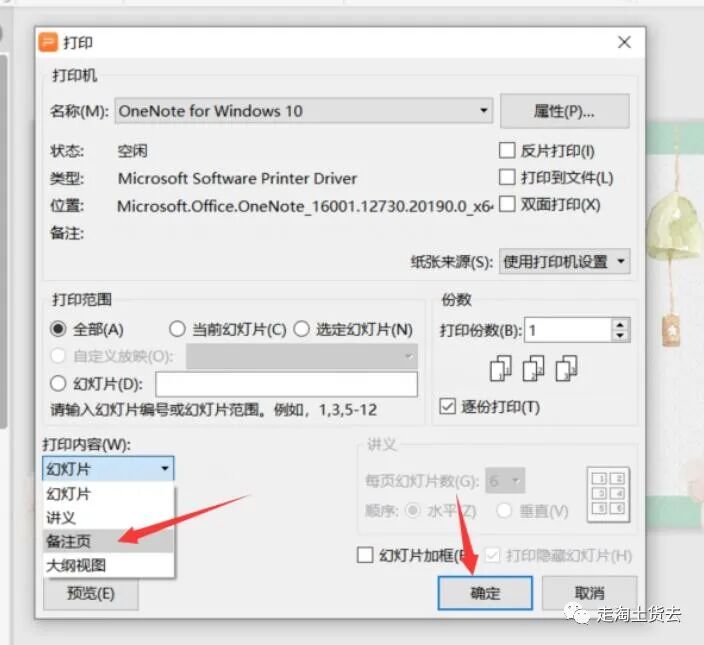The width and height of the screenshot is (704, 645).
Task: Click the 空闲 status text
Action: 132,151
